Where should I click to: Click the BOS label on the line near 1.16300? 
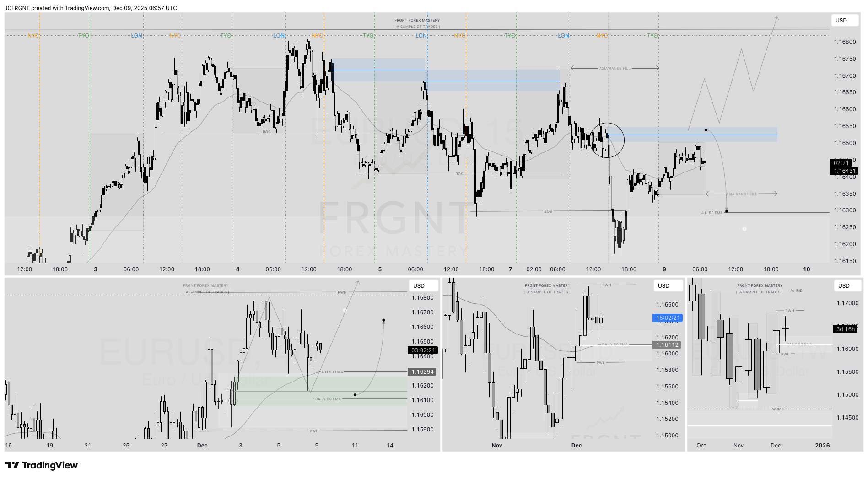click(x=548, y=211)
